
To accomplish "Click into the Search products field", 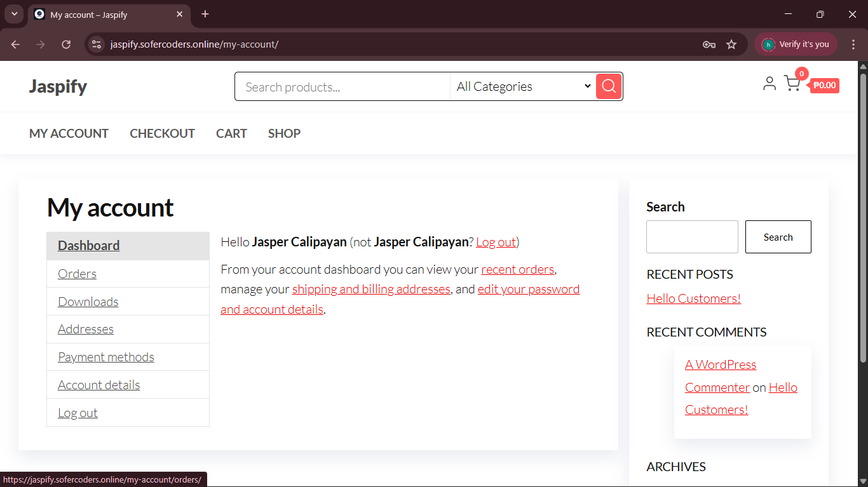I will click(343, 87).
